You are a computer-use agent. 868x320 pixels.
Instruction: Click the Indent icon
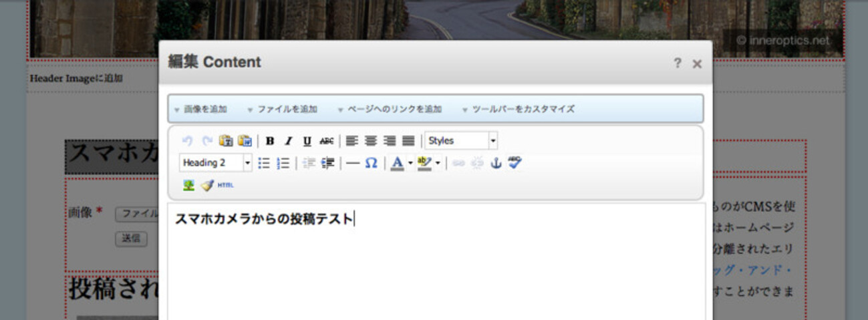coord(327,163)
